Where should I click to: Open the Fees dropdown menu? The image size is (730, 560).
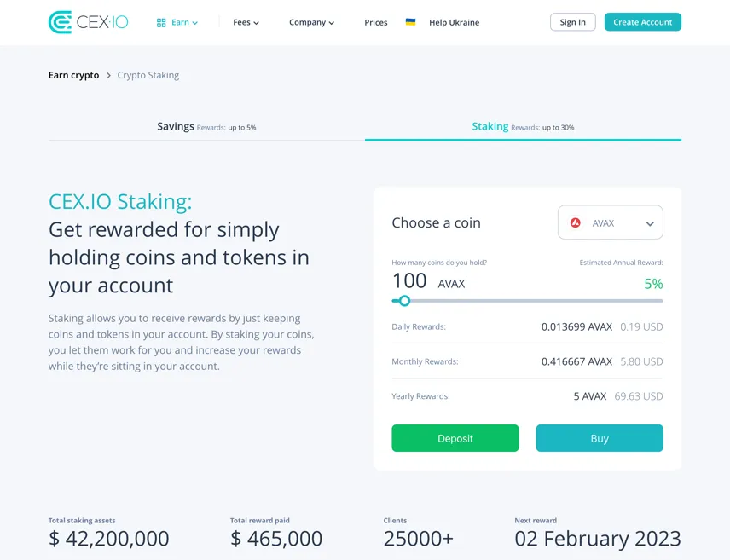pyautogui.click(x=246, y=22)
